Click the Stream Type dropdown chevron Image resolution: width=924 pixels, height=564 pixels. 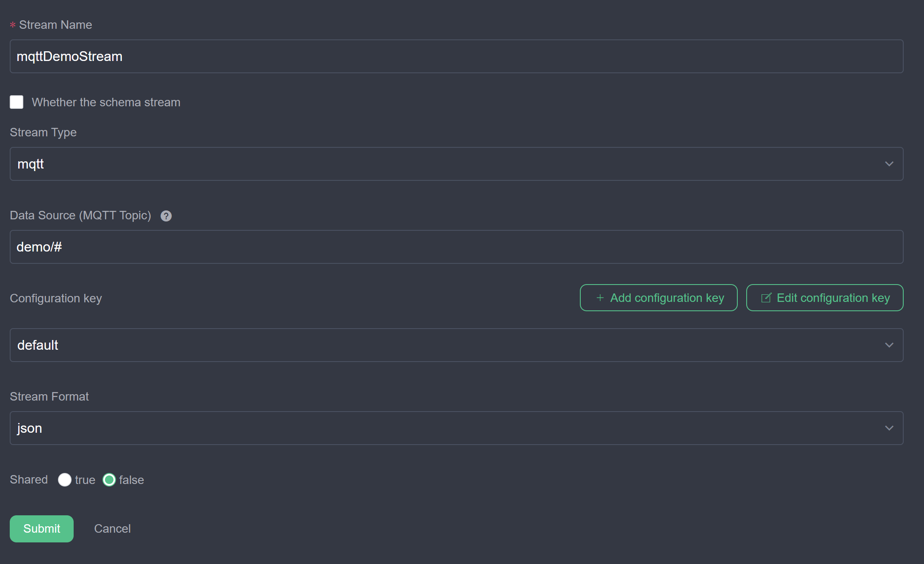coord(889,164)
